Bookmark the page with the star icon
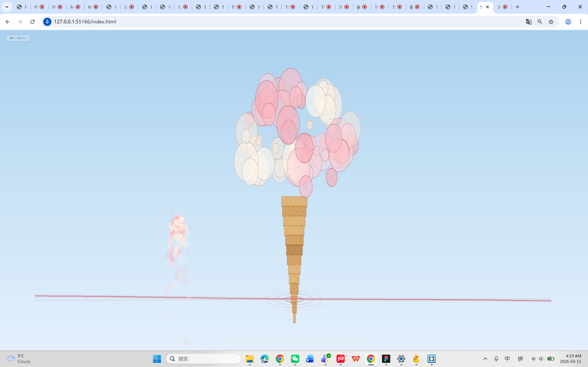 click(551, 22)
